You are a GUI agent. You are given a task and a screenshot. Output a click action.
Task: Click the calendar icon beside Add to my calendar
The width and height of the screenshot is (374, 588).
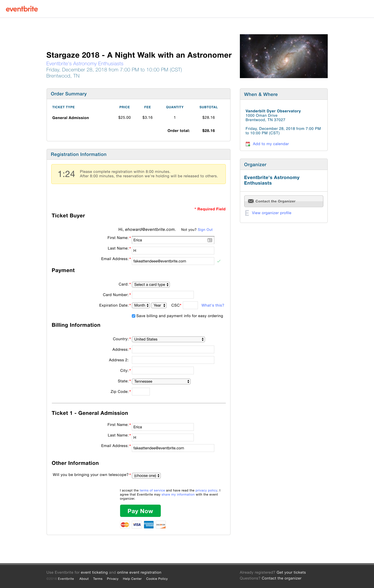(248, 144)
